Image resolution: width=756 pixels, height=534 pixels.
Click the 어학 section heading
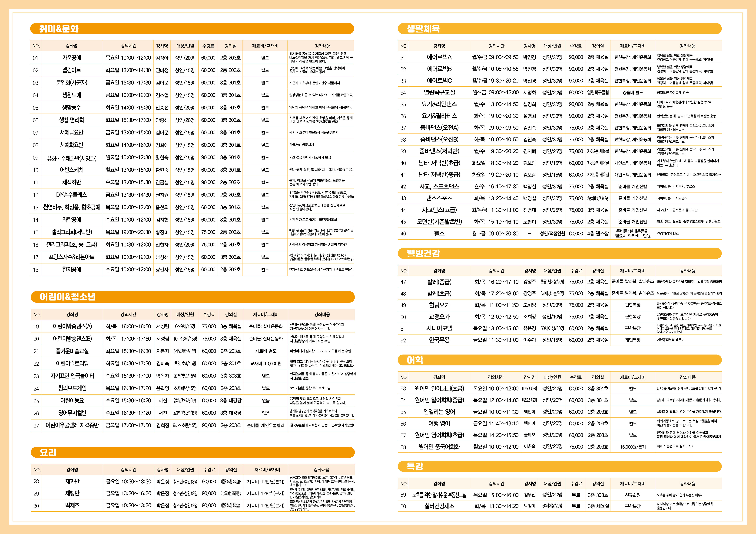[415, 360]
